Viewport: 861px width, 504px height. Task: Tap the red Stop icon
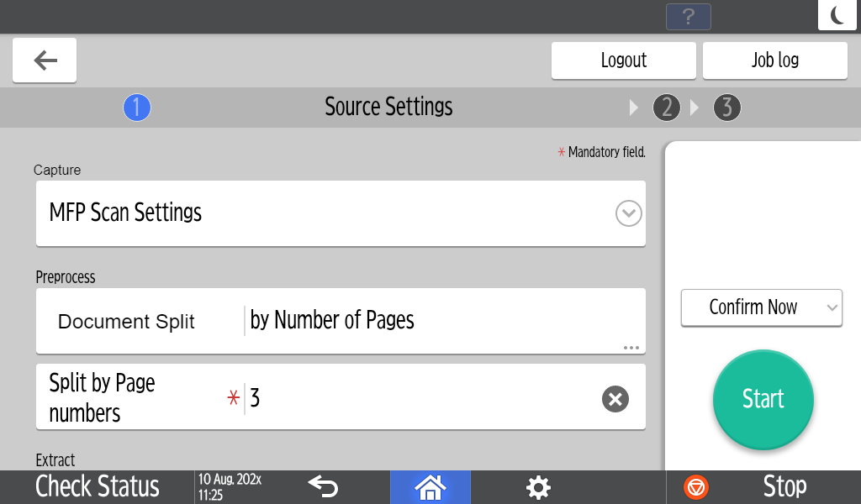(696, 486)
